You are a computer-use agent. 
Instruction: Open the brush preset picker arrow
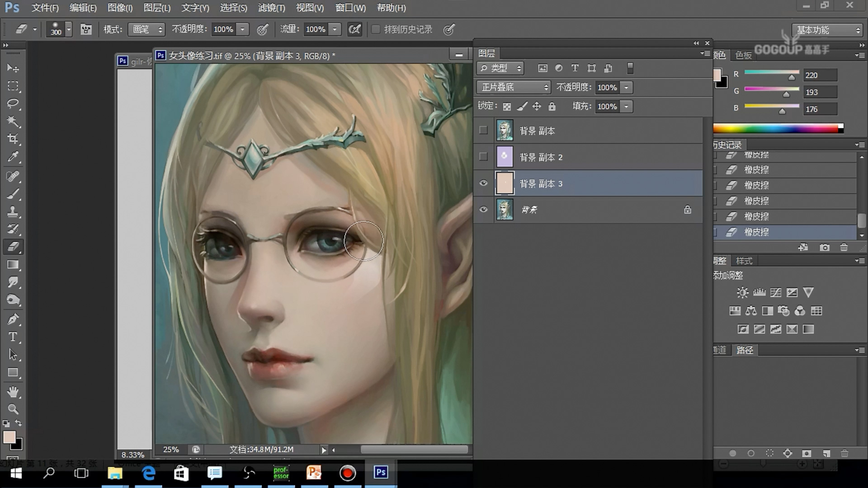[69, 30]
